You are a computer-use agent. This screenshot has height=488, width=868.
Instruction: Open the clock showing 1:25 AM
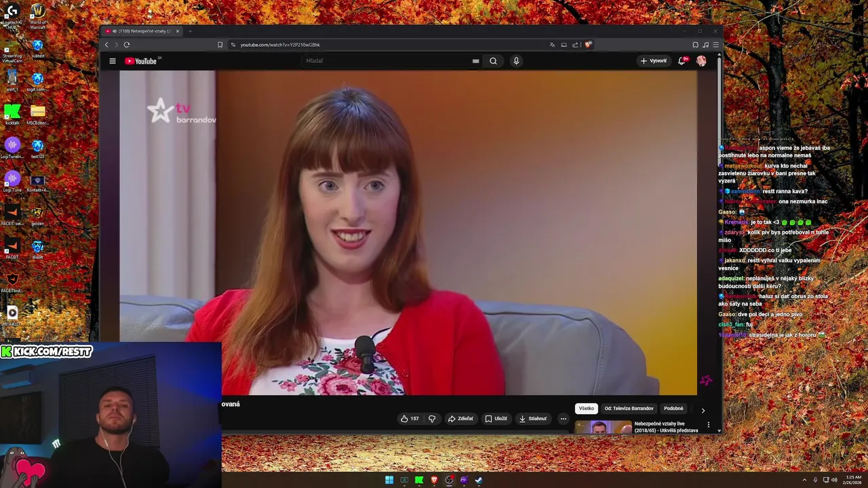click(853, 480)
